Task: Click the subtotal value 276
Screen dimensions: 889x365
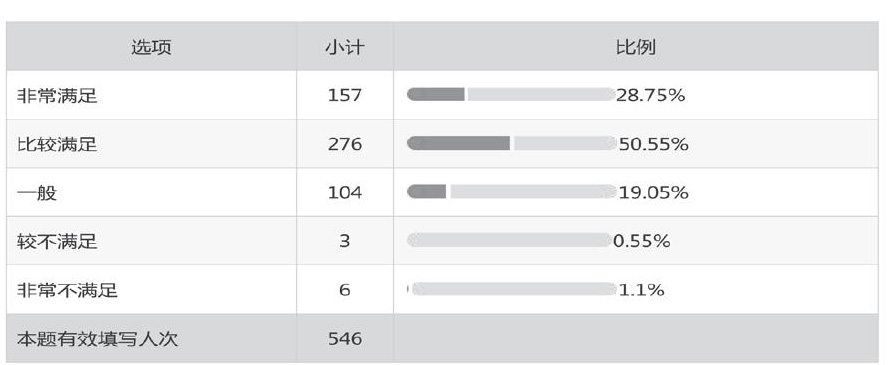Action: point(345,144)
